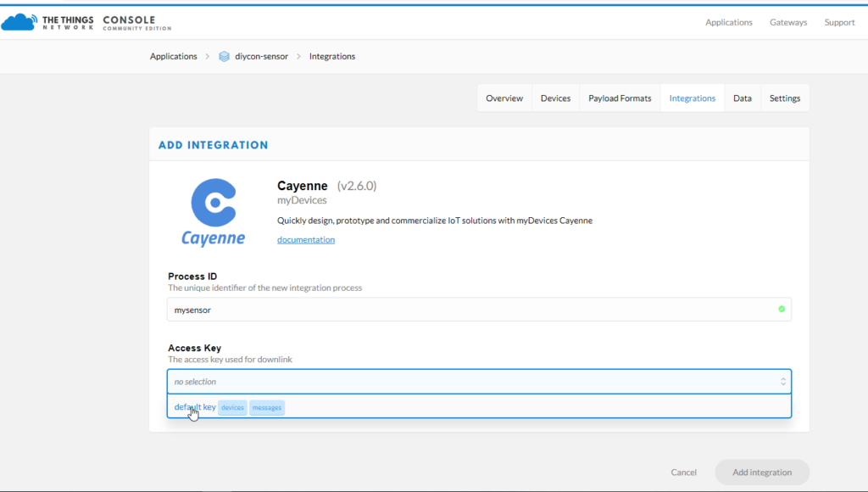Cancel adding the integration

point(684,472)
